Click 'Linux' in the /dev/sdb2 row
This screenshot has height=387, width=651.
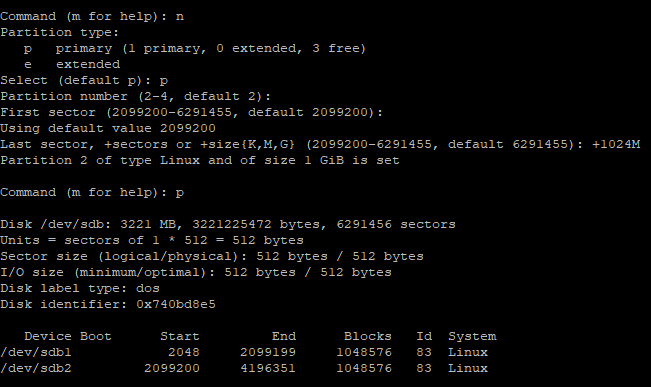tap(468, 368)
